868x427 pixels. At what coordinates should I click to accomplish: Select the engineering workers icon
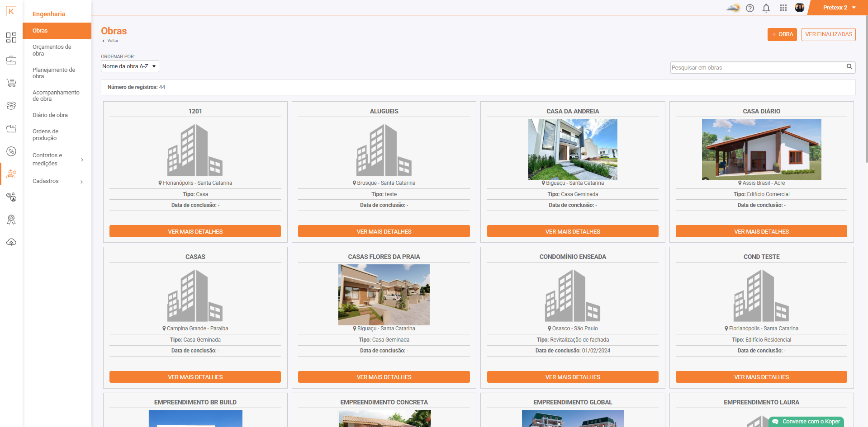coord(11,174)
